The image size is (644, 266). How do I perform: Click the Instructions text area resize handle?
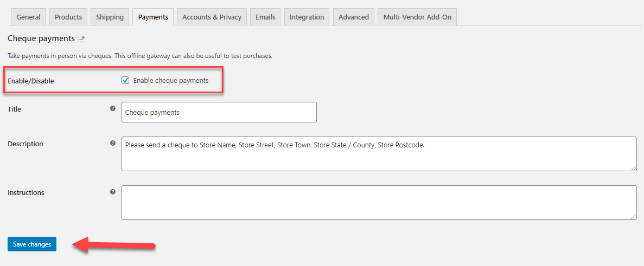[633, 216]
